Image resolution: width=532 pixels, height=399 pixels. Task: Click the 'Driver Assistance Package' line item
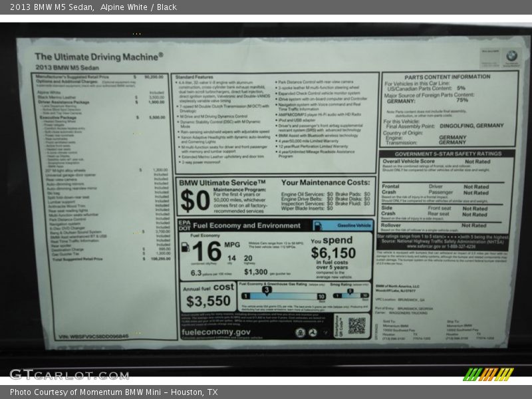tap(63, 102)
